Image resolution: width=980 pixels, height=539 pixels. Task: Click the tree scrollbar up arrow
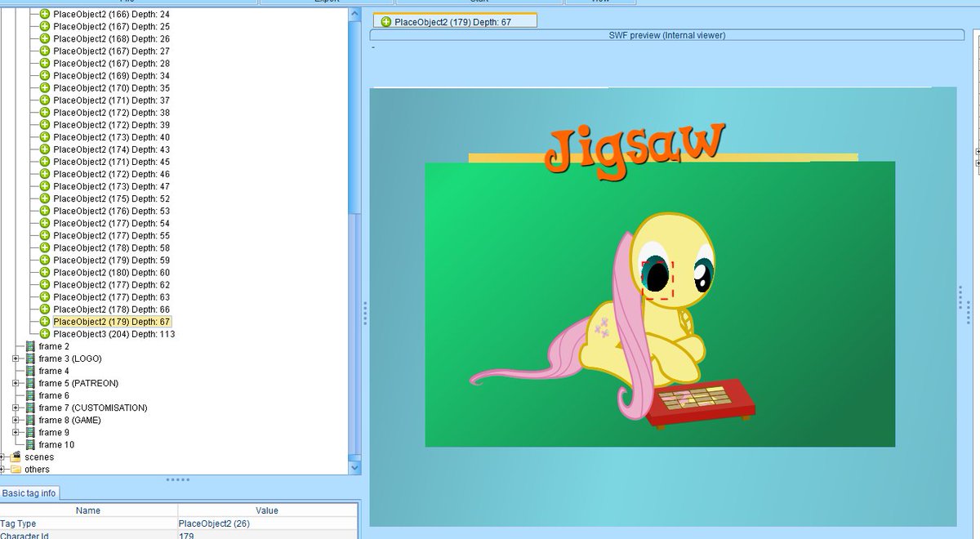(x=354, y=14)
